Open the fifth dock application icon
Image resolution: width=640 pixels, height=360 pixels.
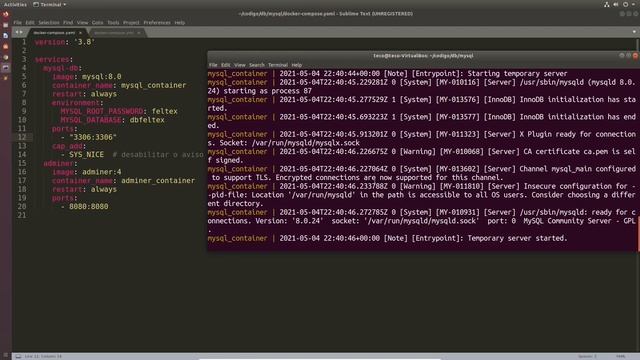(6, 57)
